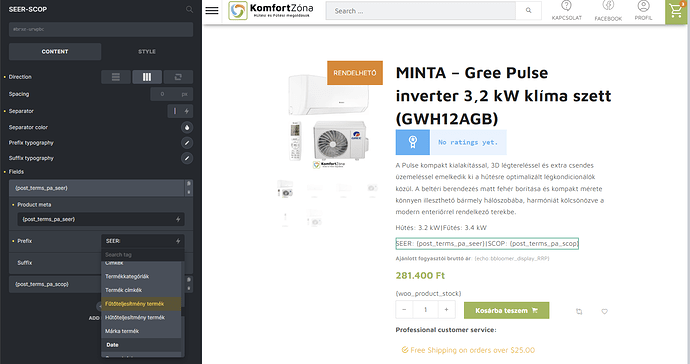Open dynamic data bolt for Separator

click(x=187, y=111)
